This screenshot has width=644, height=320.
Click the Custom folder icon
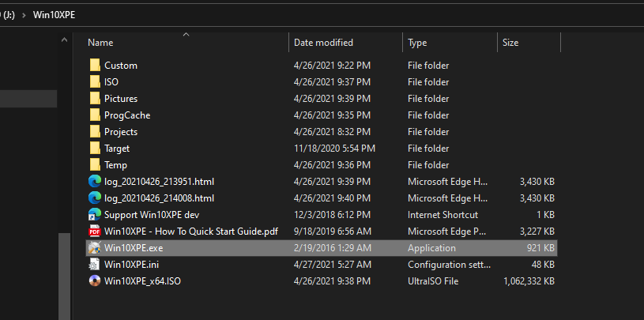coord(95,66)
